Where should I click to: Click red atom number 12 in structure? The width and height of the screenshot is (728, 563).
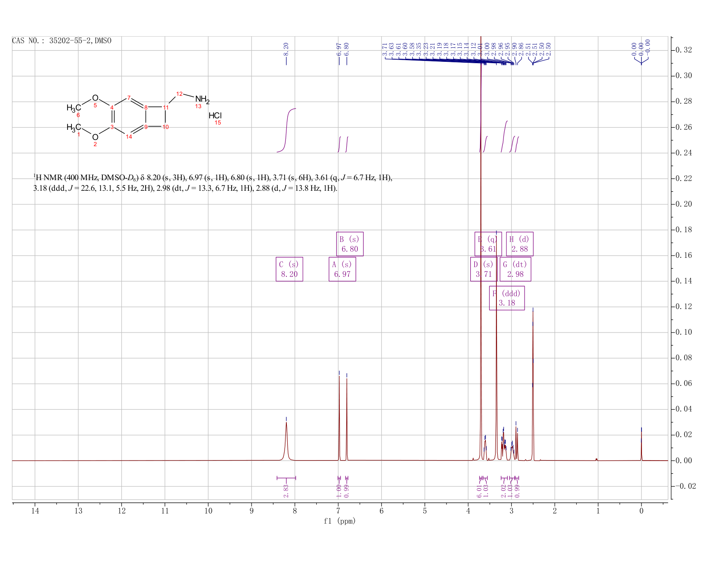point(179,94)
